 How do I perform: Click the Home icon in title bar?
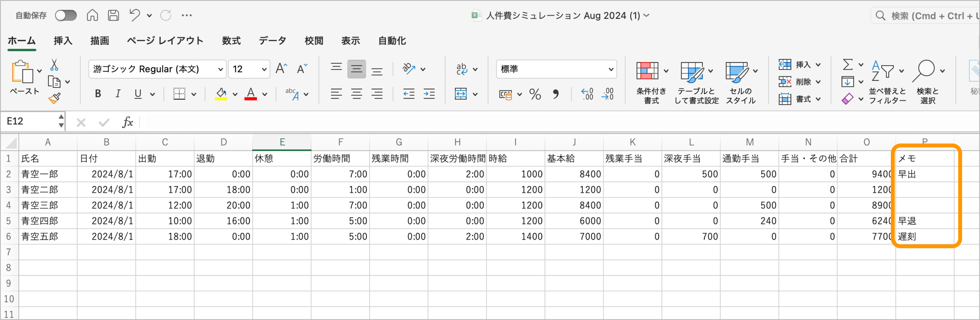pyautogui.click(x=93, y=15)
